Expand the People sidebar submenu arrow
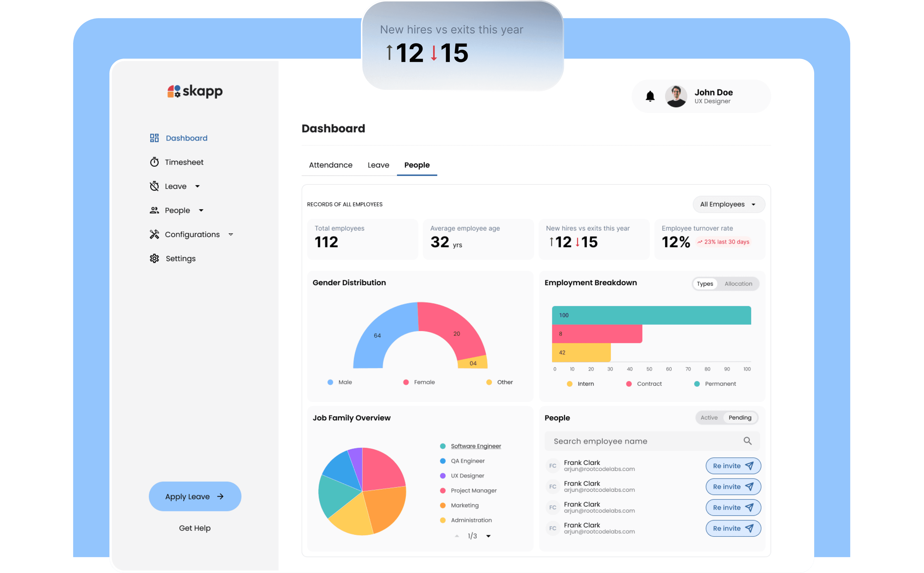 pos(201,210)
